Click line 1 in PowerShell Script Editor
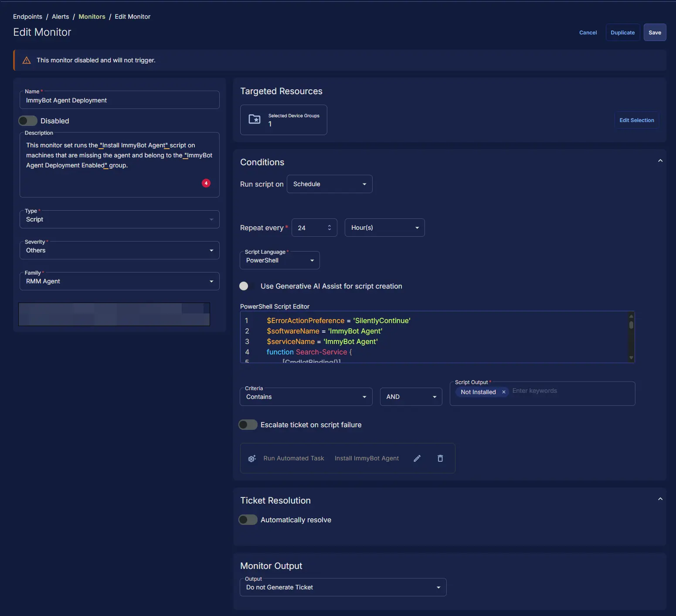 339,320
